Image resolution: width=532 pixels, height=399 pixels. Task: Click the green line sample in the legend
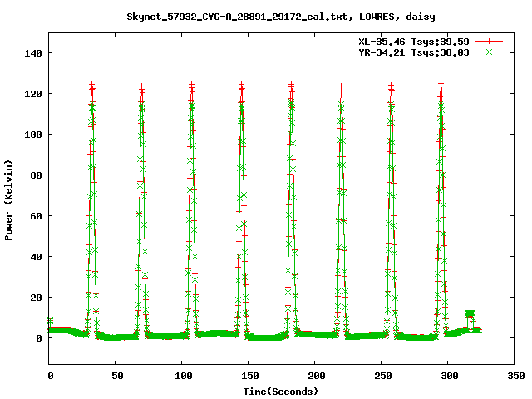pyautogui.click(x=489, y=52)
